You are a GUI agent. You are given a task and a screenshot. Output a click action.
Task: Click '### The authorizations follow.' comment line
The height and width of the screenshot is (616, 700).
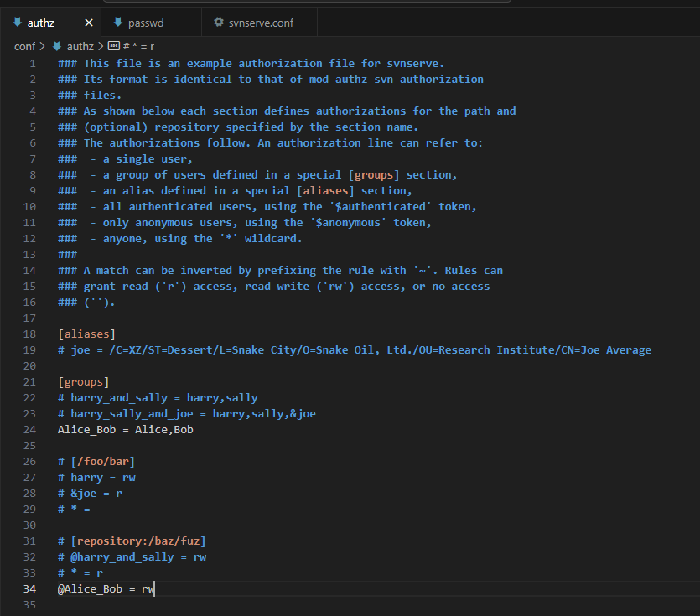[271, 142]
